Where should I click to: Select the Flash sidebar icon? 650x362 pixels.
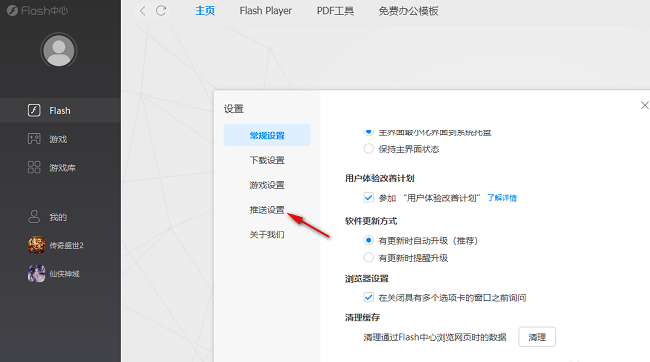pyautogui.click(x=34, y=110)
